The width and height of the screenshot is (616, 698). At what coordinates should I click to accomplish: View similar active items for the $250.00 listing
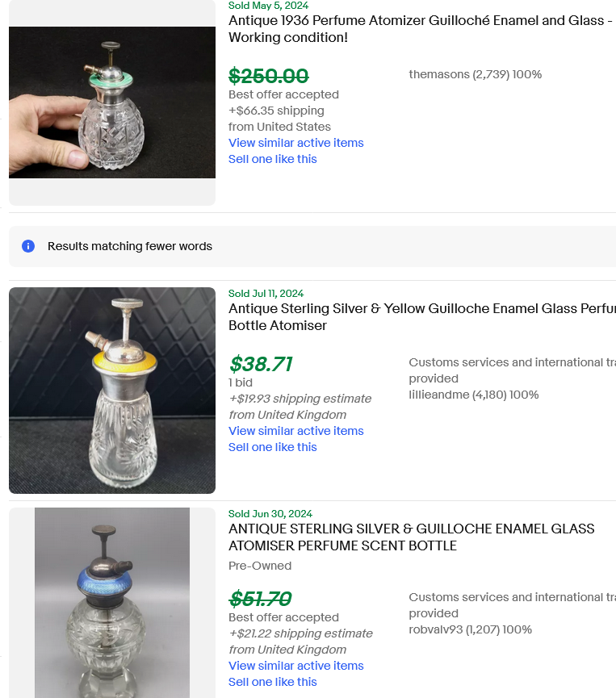tap(295, 143)
